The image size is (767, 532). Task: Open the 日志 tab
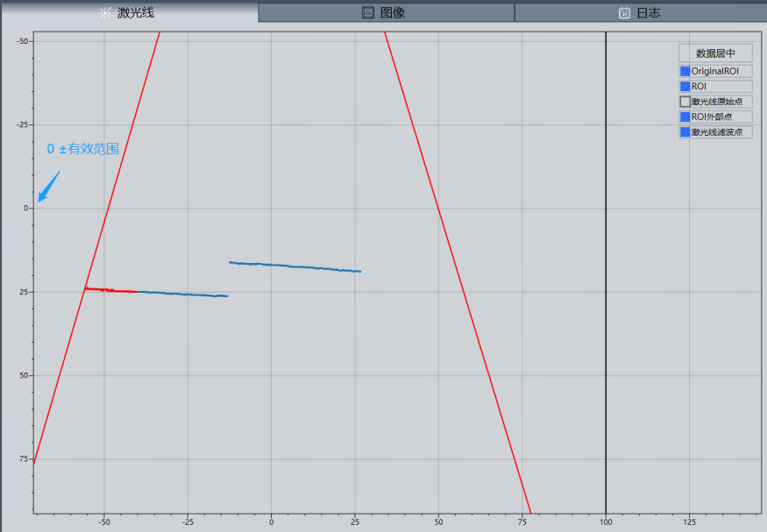tap(640, 12)
